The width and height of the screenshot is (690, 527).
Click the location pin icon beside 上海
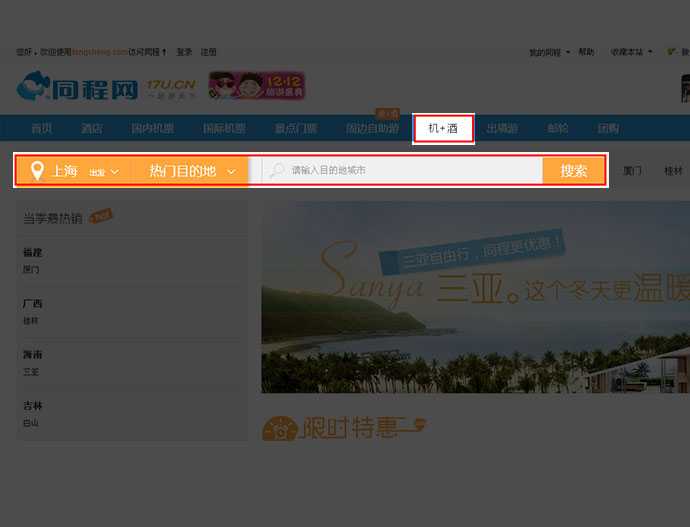(x=37, y=171)
